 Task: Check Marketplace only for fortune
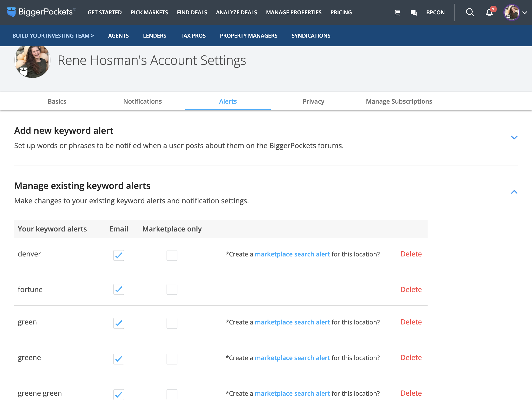(172, 289)
